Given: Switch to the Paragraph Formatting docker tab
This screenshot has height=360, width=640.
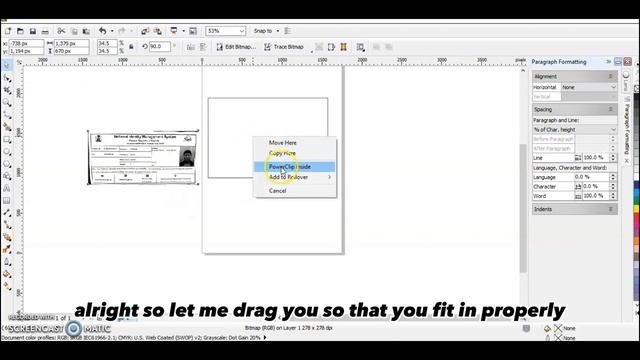Looking at the screenshot, I should point(627,129).
